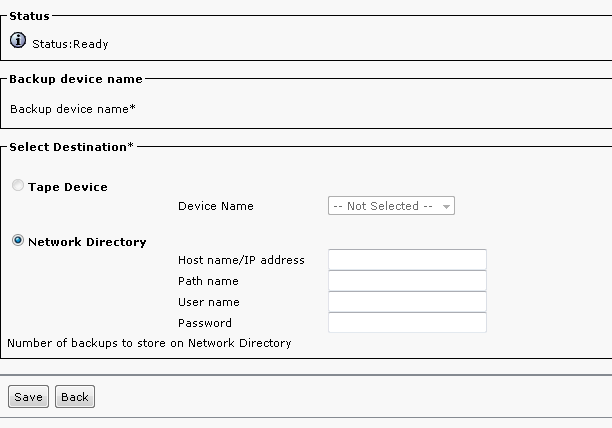Click the "Path name" label text
The width and height of the screenshot is (612, 428).
(x=208, y=281)
